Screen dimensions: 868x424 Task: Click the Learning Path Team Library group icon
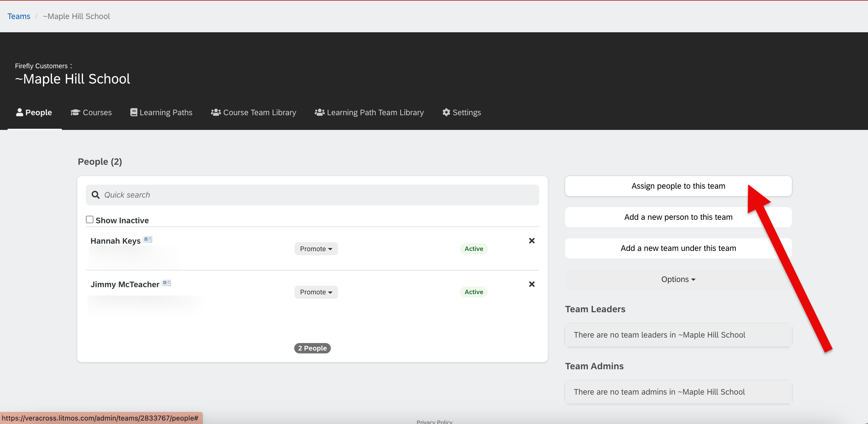pos(320,112)
